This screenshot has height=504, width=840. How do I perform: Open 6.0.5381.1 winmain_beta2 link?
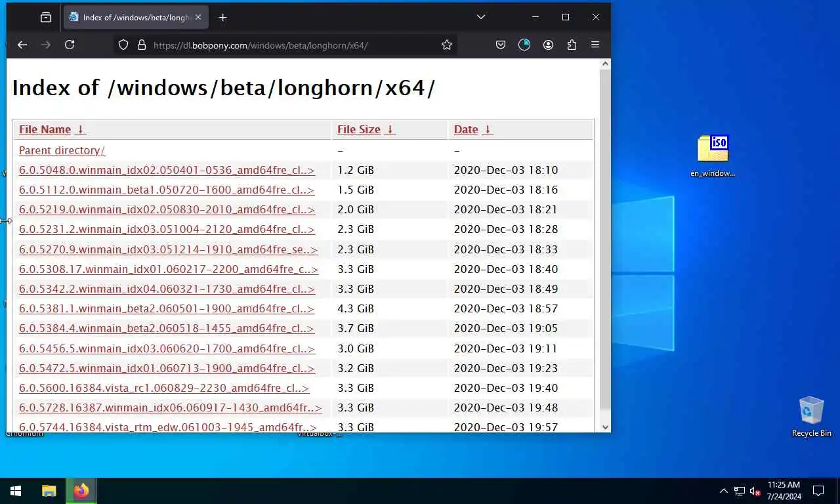[x=167, y=308]
